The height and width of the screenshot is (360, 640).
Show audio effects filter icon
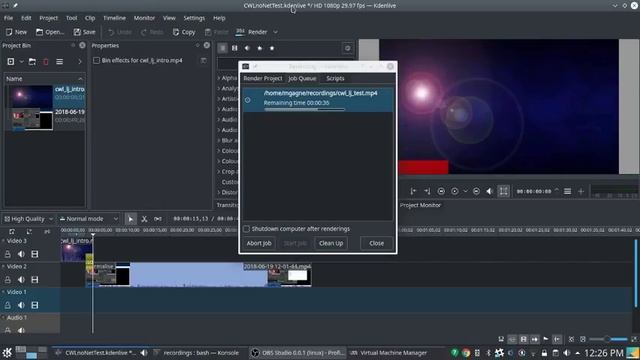point(247,48)
